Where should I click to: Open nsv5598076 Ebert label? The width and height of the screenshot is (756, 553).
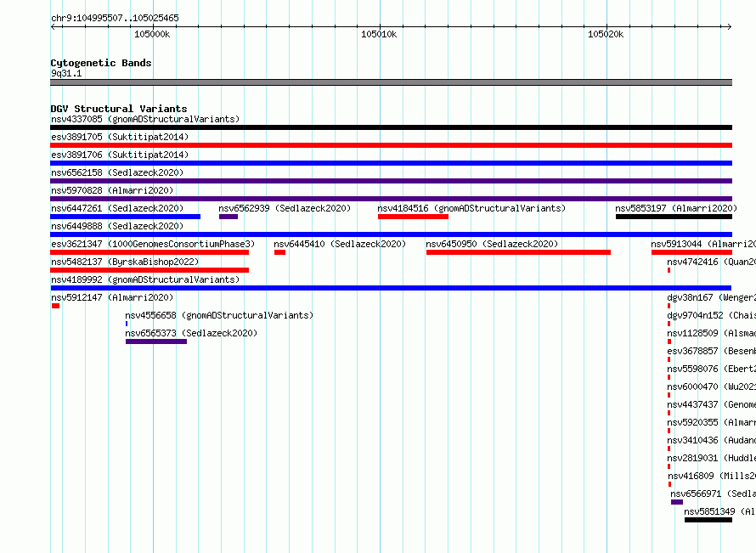point(712,369)
